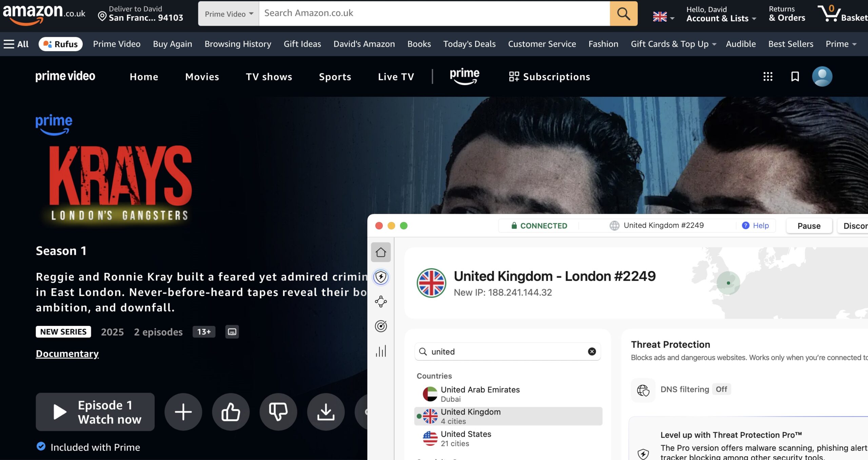Click the DNS filtering globe icon
Viewport: 868px width, 460px height.
pos(643,390)
